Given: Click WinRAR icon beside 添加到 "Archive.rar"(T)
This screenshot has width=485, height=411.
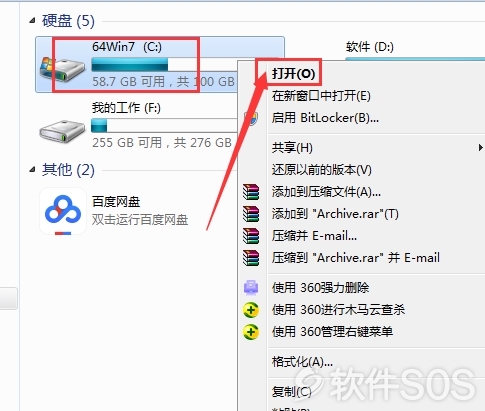Looking at the screenshot, I should click(251, 214).
